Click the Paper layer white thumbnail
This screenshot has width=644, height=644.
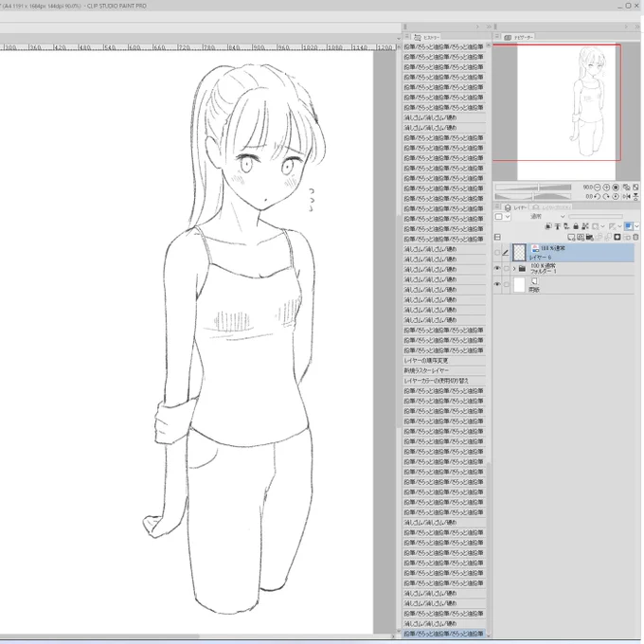(x=519, y=285)
